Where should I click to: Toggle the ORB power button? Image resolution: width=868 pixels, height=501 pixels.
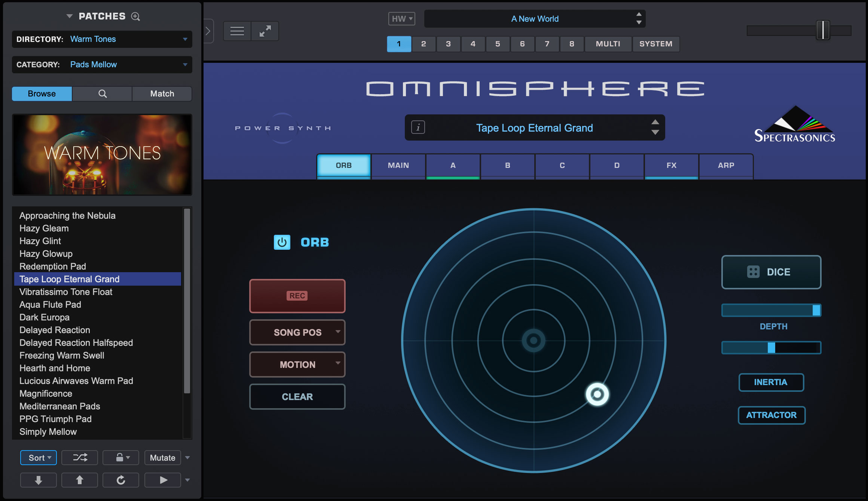click(281, 242)
